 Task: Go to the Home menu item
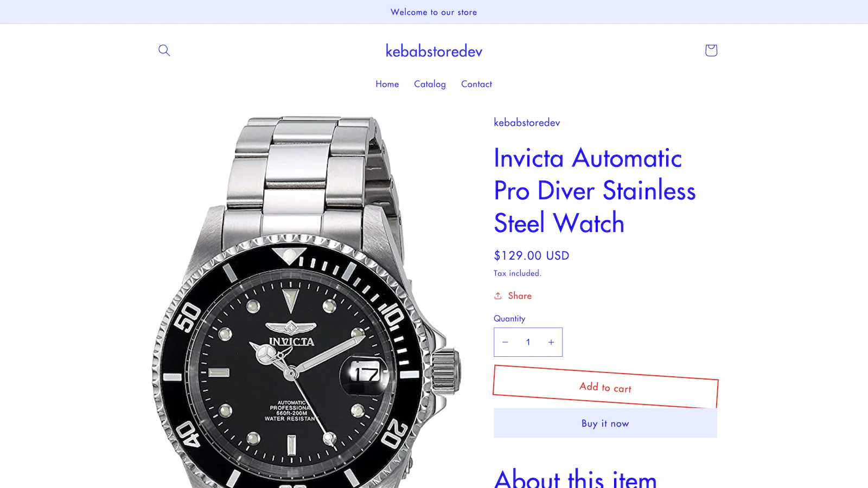pos(387,84)
